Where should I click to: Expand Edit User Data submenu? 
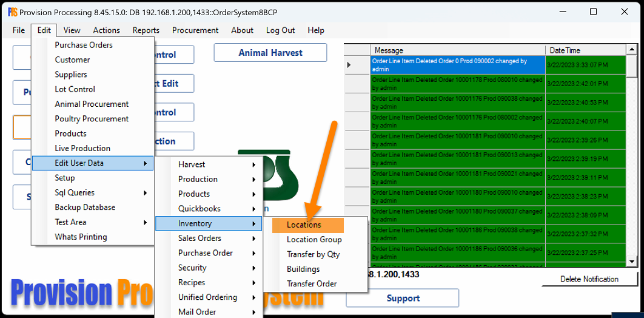coord(93,163)
